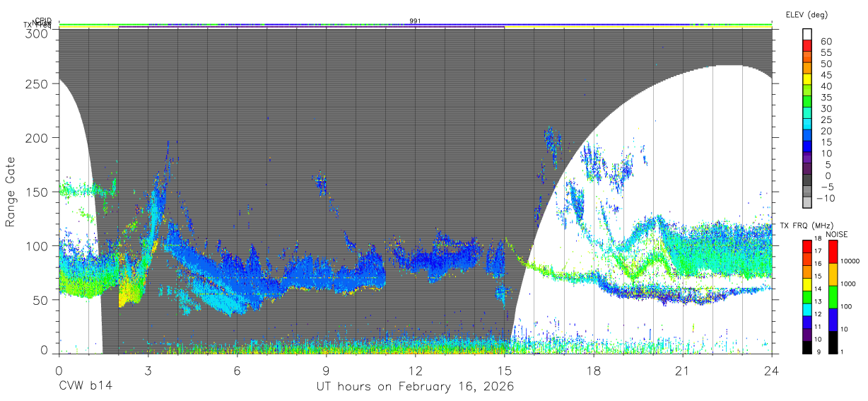Click the 'ELEV (deg)' colorbar title
868x401 pixels.
click(x=807, y=14)
